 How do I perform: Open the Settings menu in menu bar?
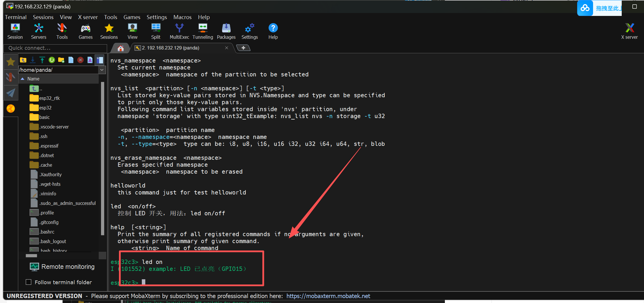pyautogui.click(x=157, y=17)
